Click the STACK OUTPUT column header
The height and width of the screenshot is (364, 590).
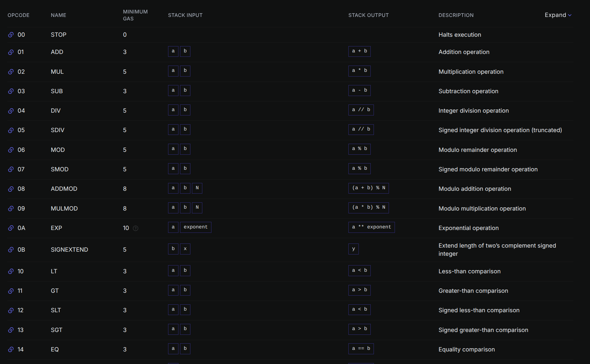(369, 15)
